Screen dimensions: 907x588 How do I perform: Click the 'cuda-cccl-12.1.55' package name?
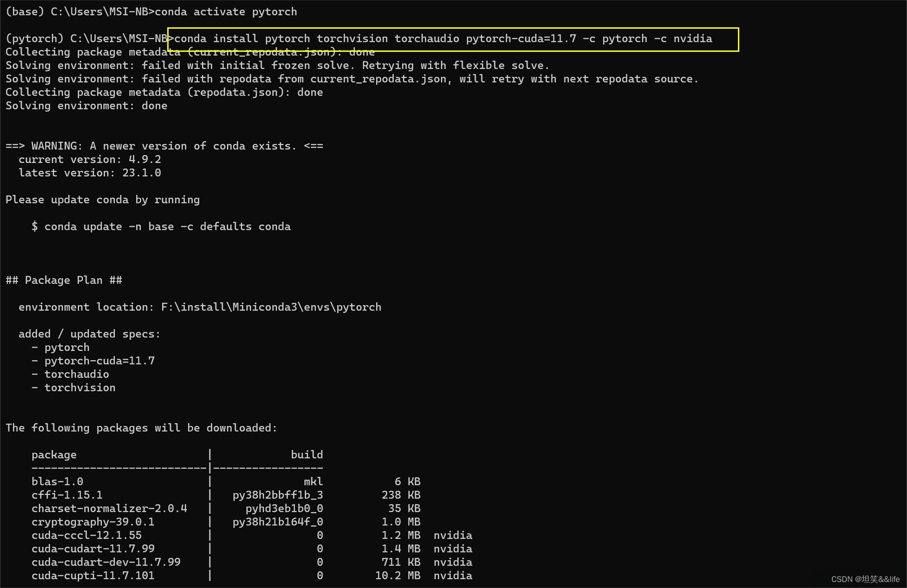[x=87, y=535]
